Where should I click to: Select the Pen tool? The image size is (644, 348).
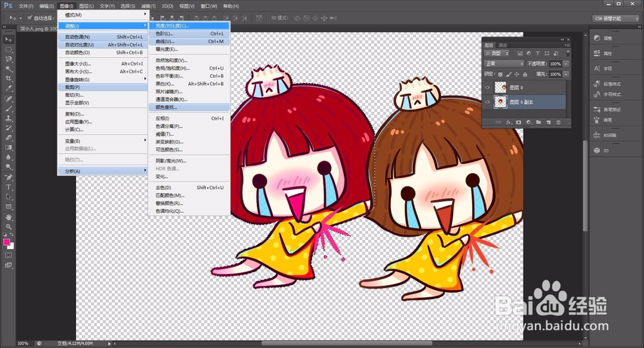[x=8, y=178]
